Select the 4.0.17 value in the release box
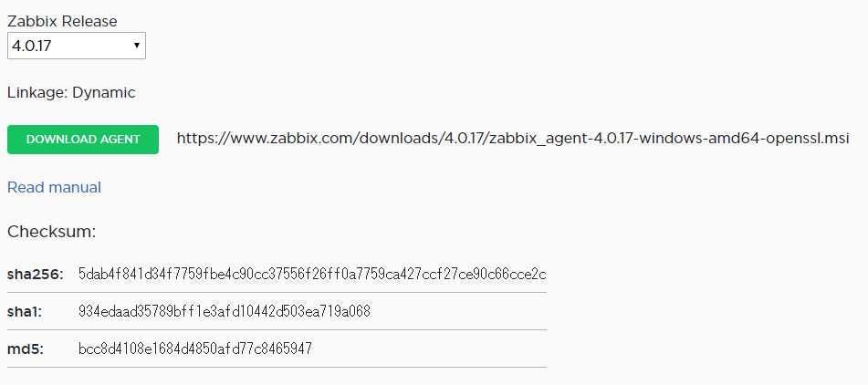The height and width of the screenshot is (385, 868). [x=32, y=46]
